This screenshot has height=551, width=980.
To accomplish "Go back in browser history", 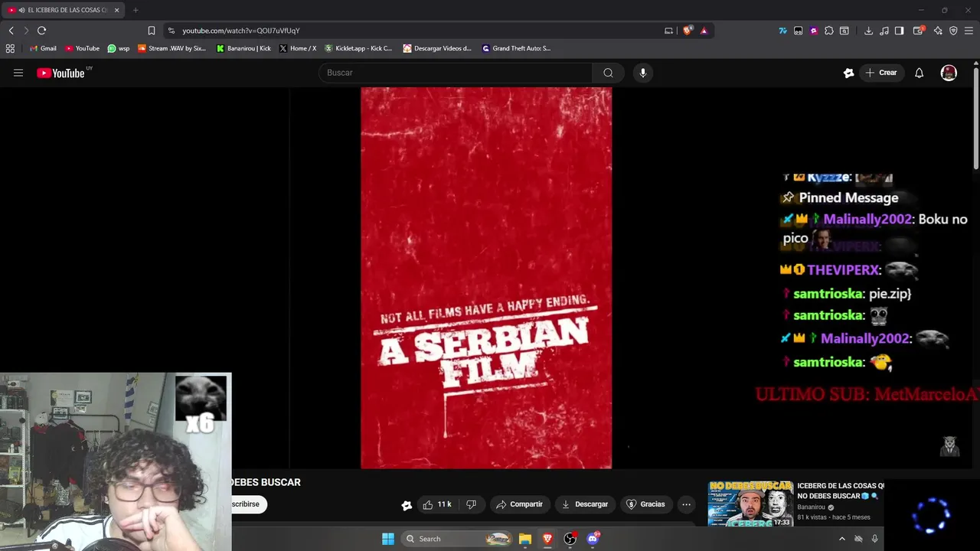I will pyautogui.click(x=11, y=31).
